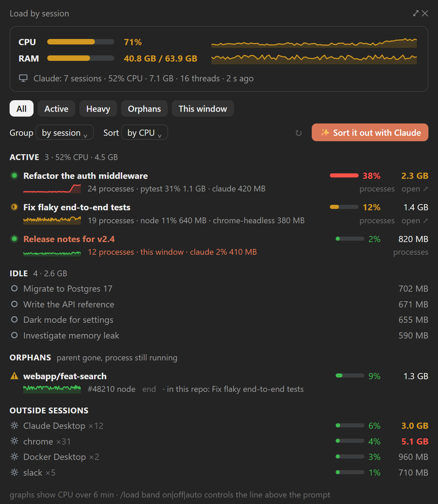
Task: Click the monitor icon beside Claude sessions summary
Action: click(23, 78)
